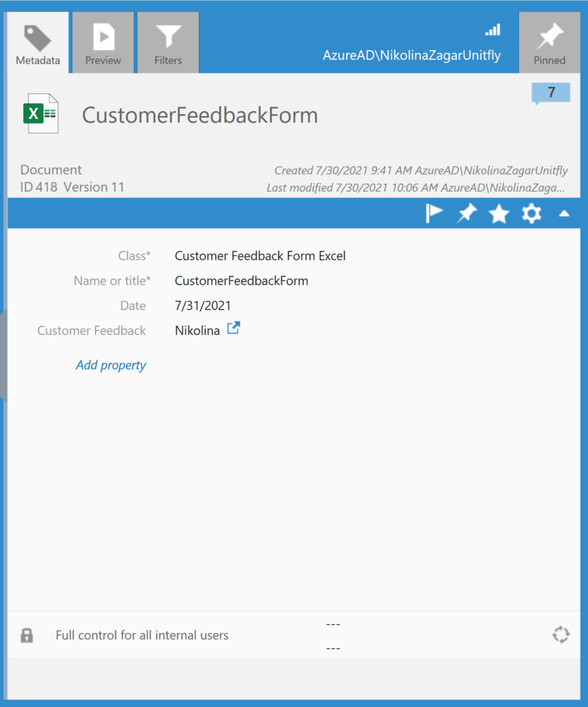Mark document as favorite with the star icon
The width and height of the screenshot is (588, 707).
(x=499, y=214)
